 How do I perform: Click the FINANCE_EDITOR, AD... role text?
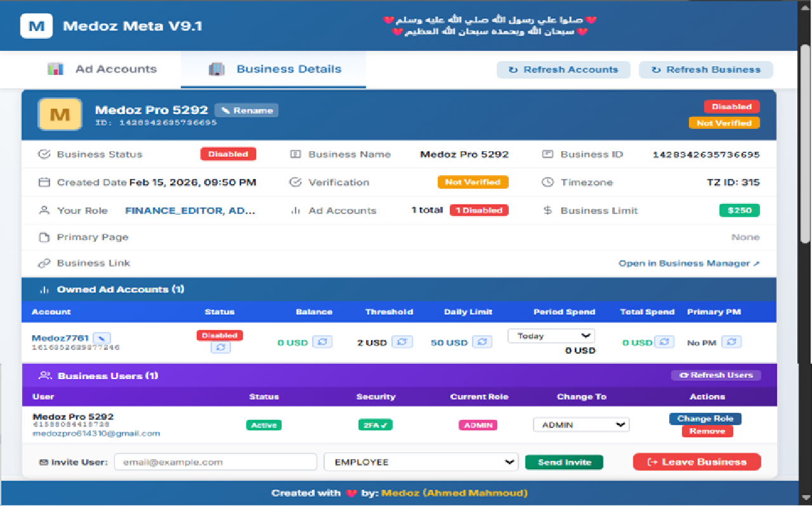coord(190,210)
